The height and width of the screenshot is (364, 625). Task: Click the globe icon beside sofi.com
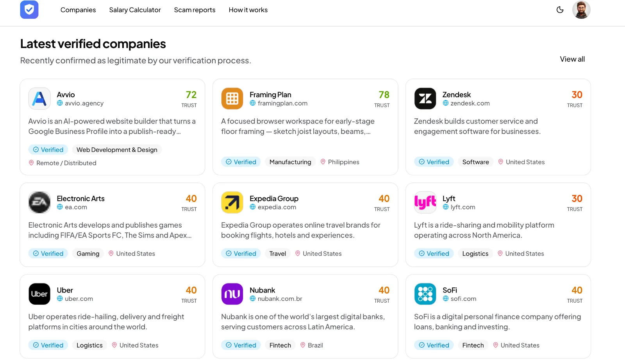[446, 299]
